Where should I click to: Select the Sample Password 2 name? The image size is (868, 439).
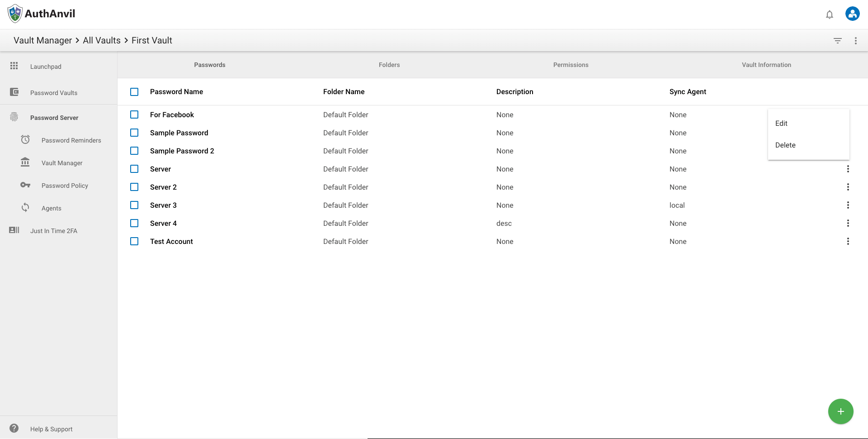pos(182,151)
